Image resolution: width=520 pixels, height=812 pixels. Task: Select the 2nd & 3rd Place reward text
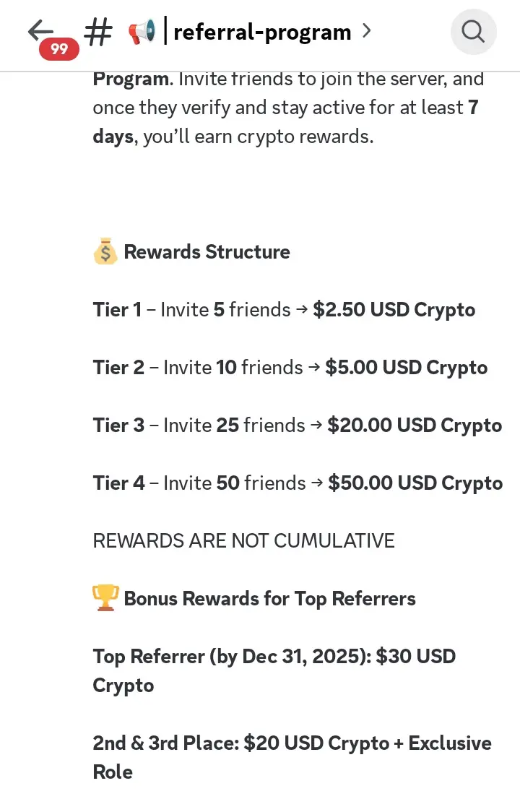292,743
